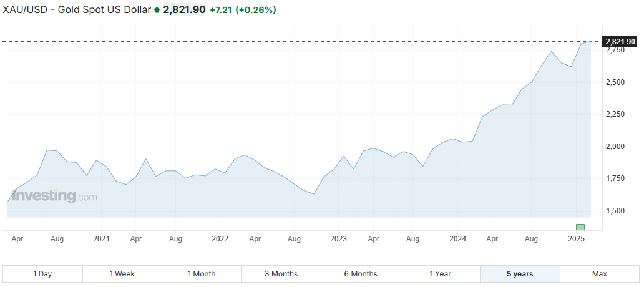This screenshot has height=287, width=644.
Task: Click the 1,750 price axis label
Action: [615, 179]
